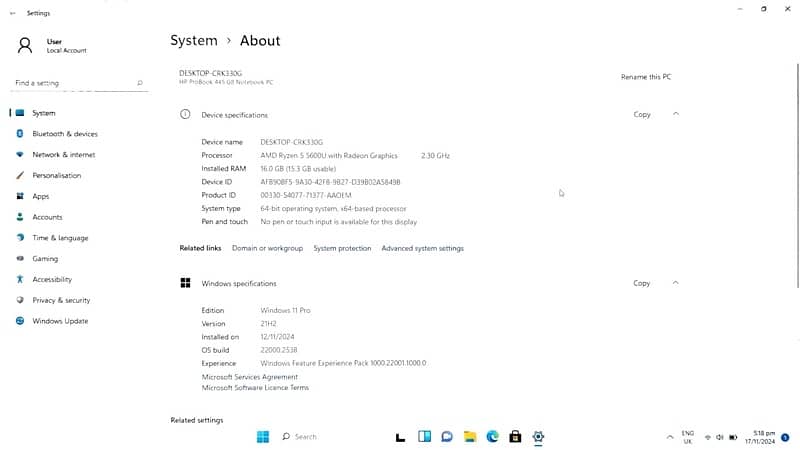Open Windows Update section
The width and height of the screenshot is (800, 450).
pyautogui.click(x=60, y=321)
